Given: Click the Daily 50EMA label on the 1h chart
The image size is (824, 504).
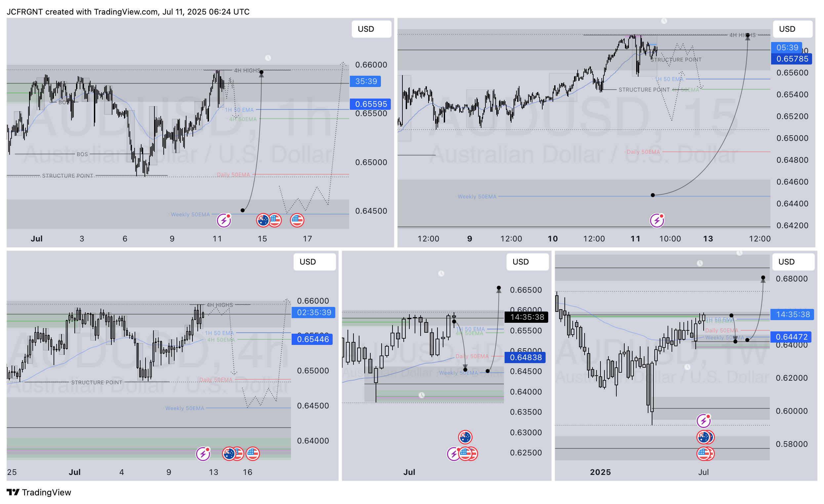Looking at the screenshot, I should tap(233, 175).
